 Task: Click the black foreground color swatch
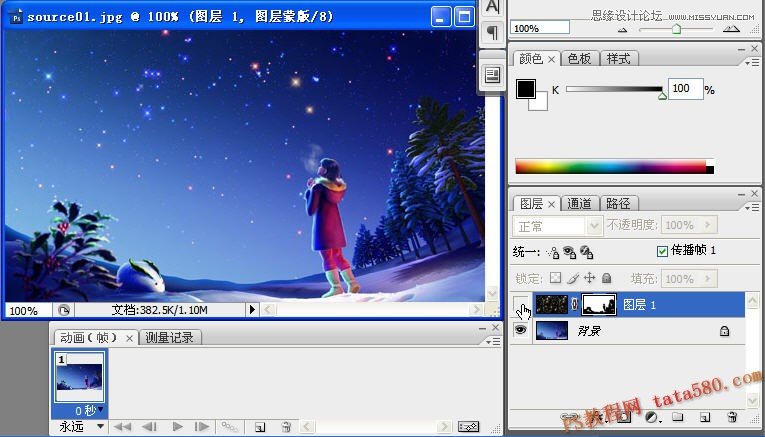pyautogui.click(x=525, y=89)
